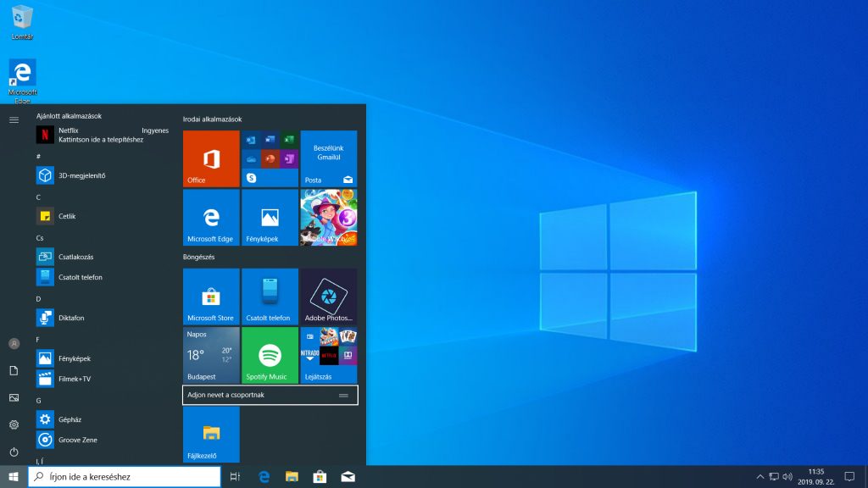Open the Action Center notifications

849,477
